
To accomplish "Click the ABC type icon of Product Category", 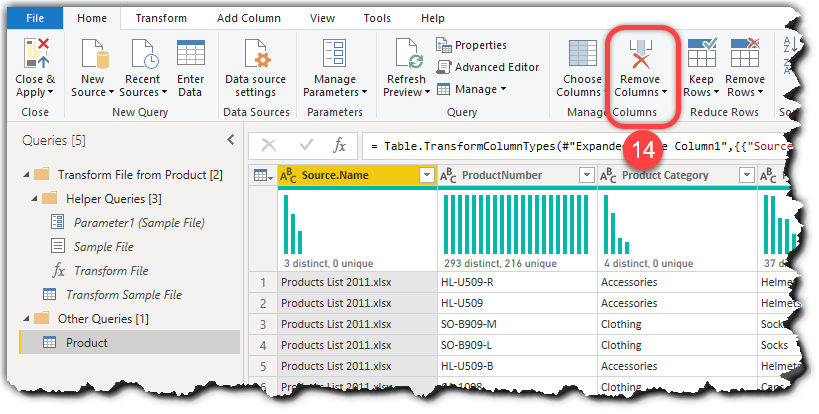I will point(608,176).
